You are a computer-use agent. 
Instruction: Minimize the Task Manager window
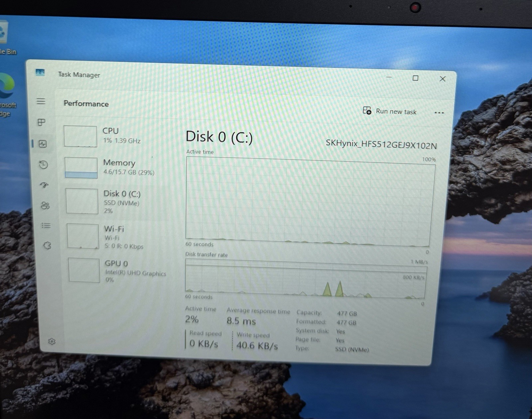pyautogui.click(x=389, y=77)
